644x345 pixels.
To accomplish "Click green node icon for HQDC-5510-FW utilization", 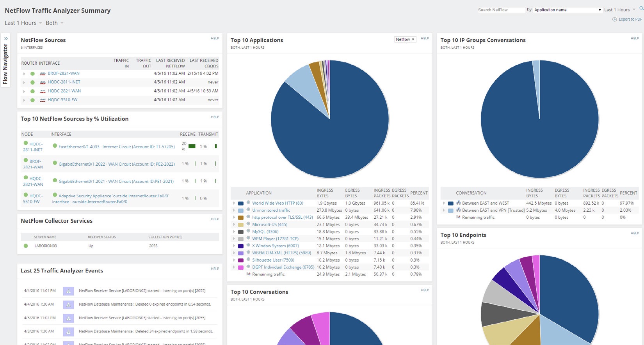I will coord(26,195).
